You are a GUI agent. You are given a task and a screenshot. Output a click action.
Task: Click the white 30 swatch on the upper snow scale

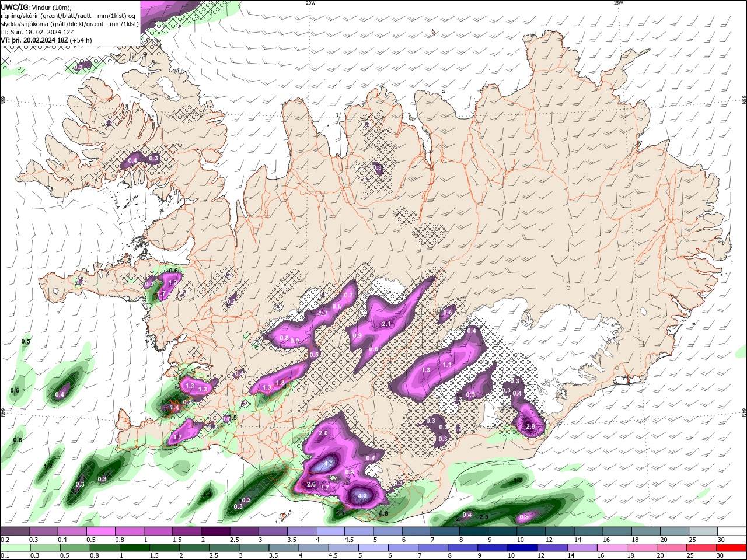[731, 531]
